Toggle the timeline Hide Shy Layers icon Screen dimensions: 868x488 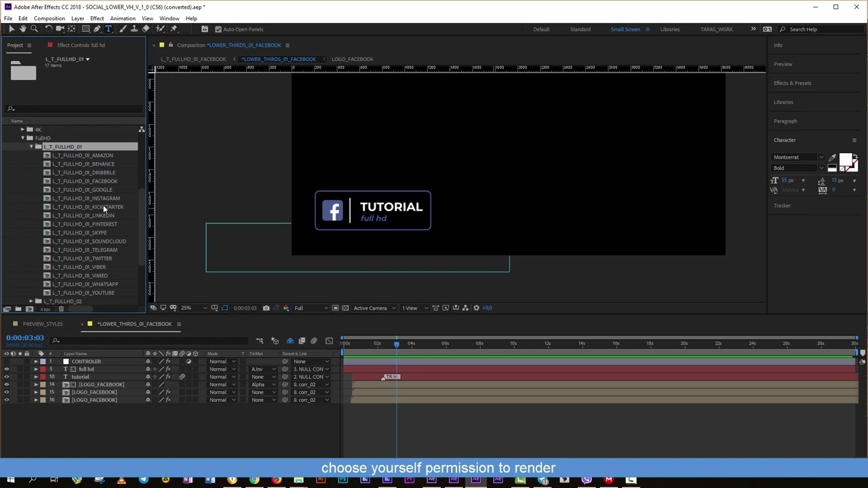tap(290, 341)
